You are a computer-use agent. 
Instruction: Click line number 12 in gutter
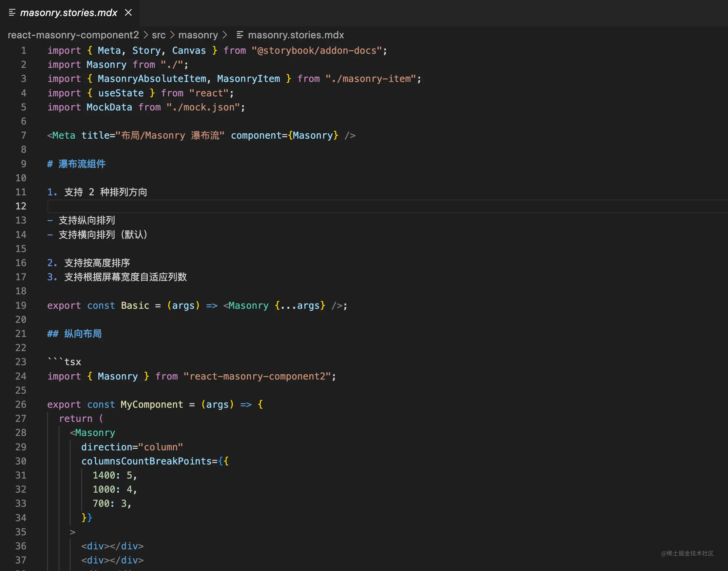[x=21, y=206]
